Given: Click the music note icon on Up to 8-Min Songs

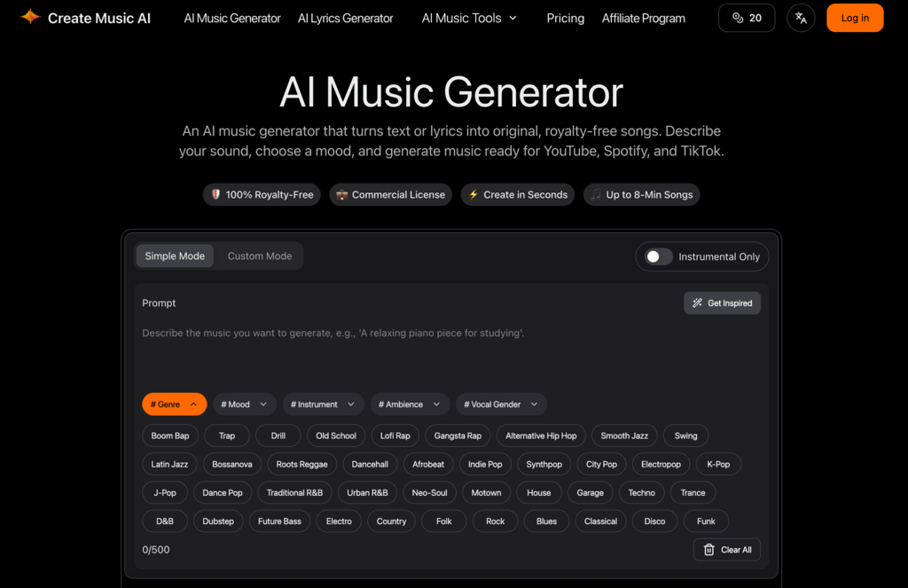Looking at the screenshot, I should tap(594, 194).
